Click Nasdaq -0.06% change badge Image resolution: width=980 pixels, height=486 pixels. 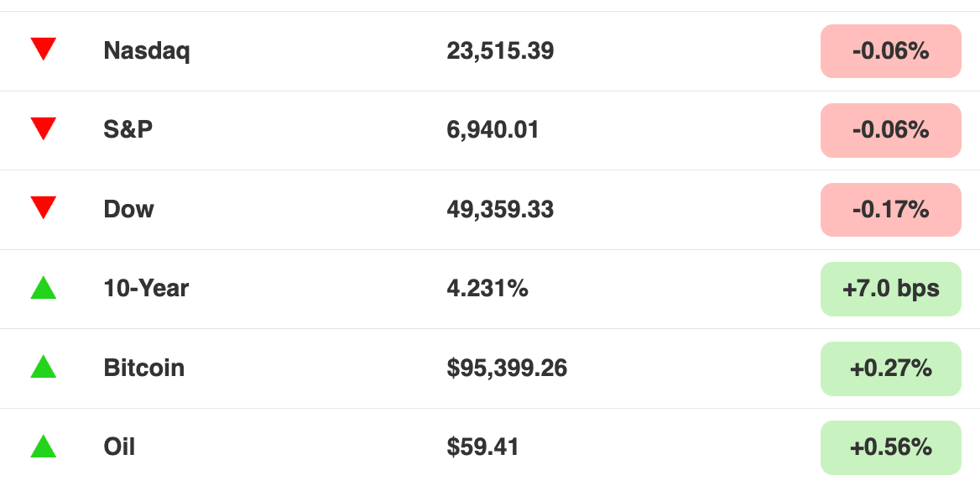(x=890, y=51)
